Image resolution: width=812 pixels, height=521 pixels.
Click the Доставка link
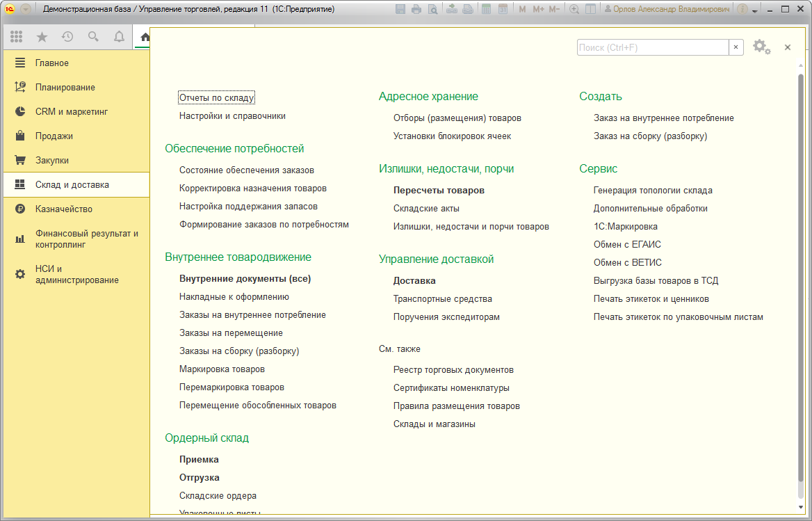(x=414, y=281)
